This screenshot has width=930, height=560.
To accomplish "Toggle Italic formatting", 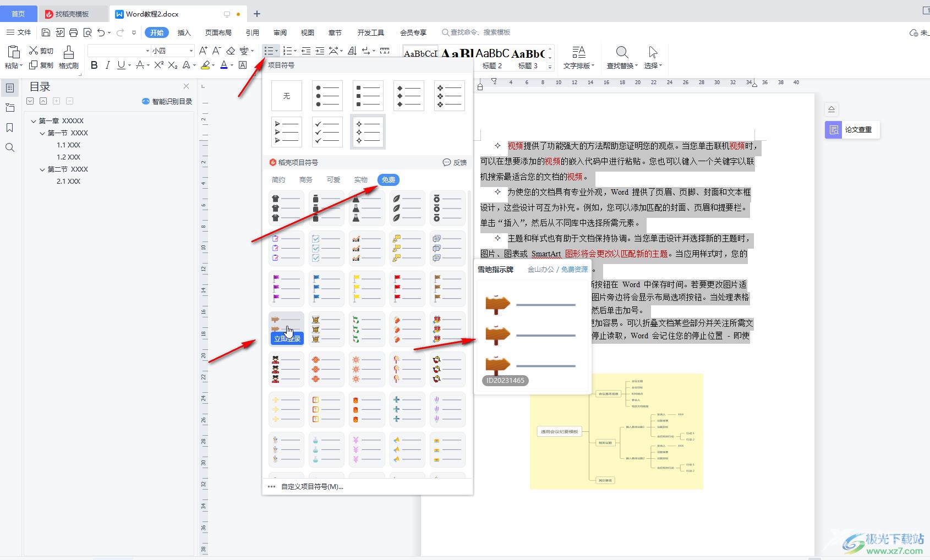I will [x=108, y=65].
